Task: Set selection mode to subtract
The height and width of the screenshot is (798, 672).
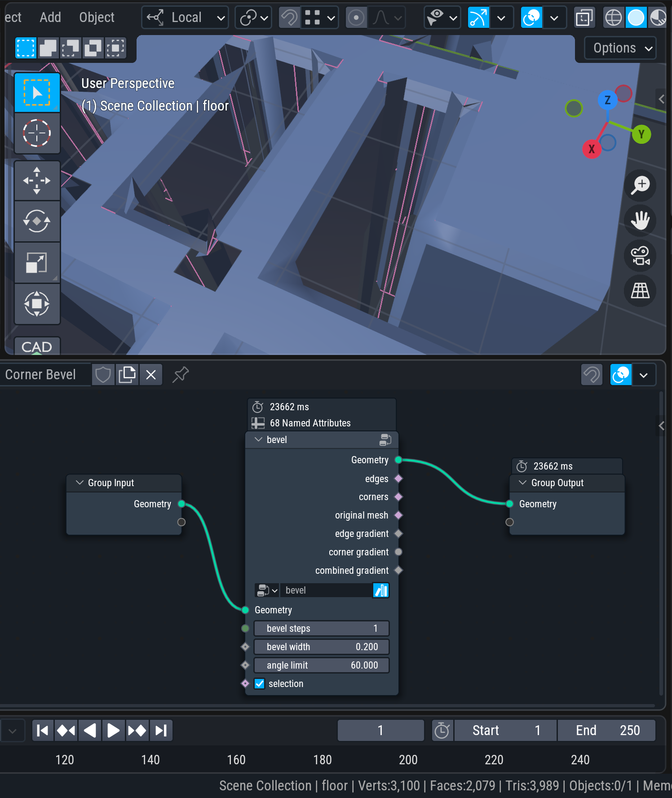Action: point(71,48)
